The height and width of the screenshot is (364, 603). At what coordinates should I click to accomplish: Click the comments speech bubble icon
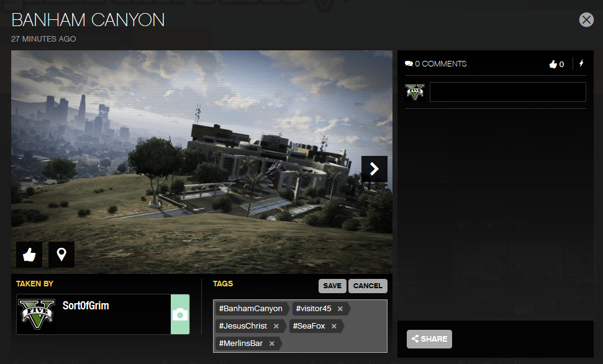coord(409,64)
